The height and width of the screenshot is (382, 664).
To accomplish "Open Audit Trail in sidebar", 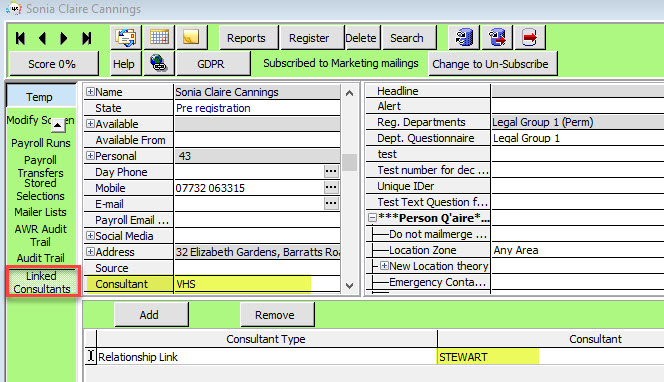I will pos(41,258).
